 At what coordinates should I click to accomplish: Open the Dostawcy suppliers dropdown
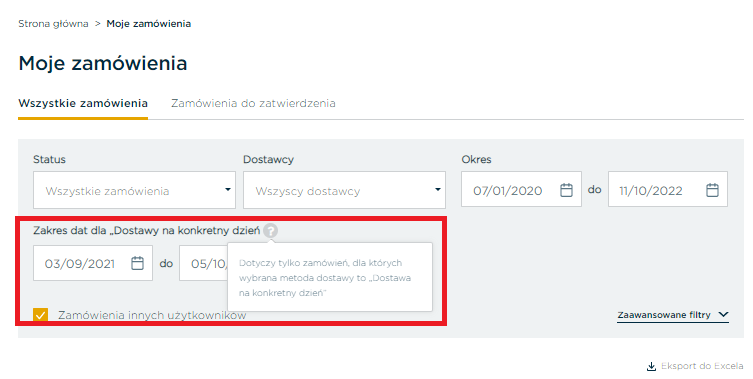pos(344,190)
